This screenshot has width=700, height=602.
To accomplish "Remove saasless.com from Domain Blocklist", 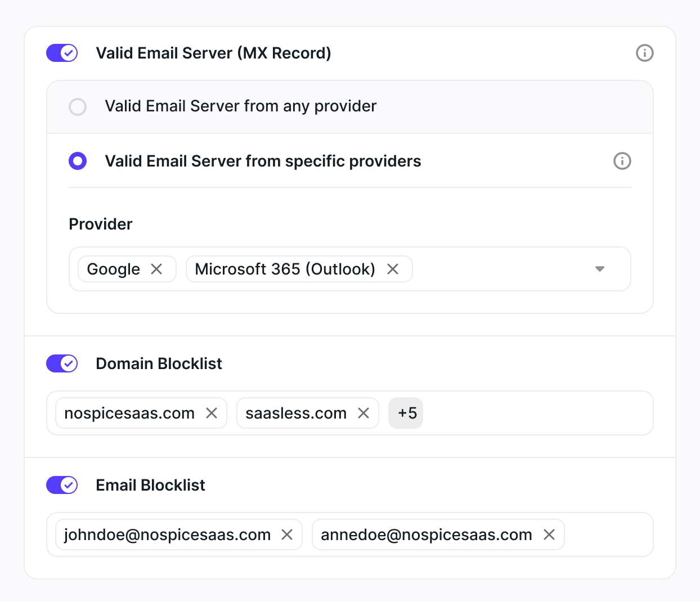I will (364, 413).
